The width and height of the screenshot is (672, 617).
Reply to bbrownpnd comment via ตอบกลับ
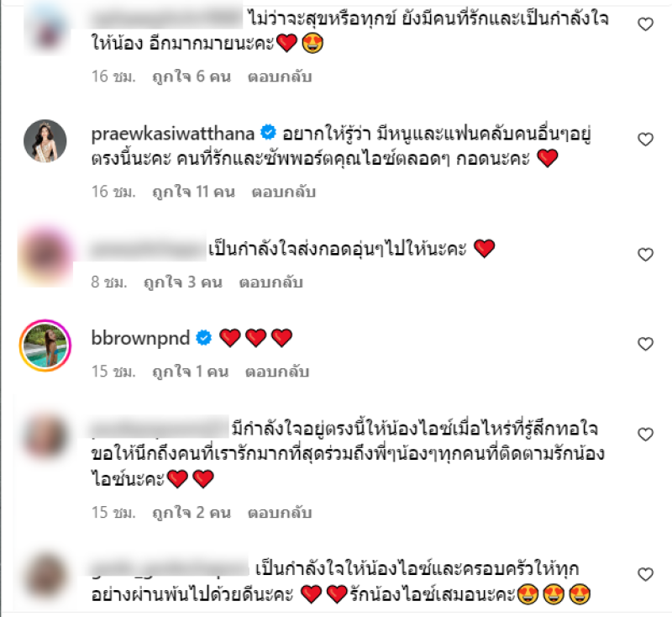277,372
